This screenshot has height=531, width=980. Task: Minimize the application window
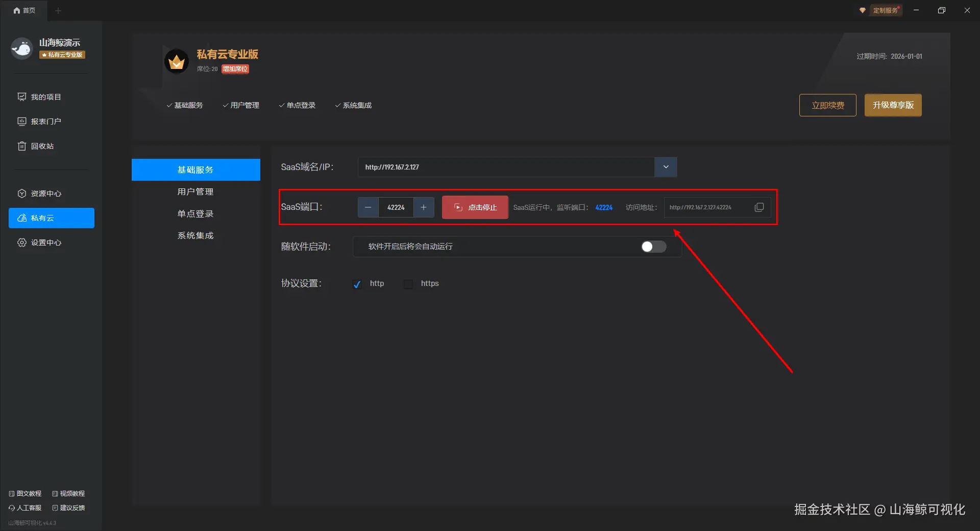click(916, 10)
